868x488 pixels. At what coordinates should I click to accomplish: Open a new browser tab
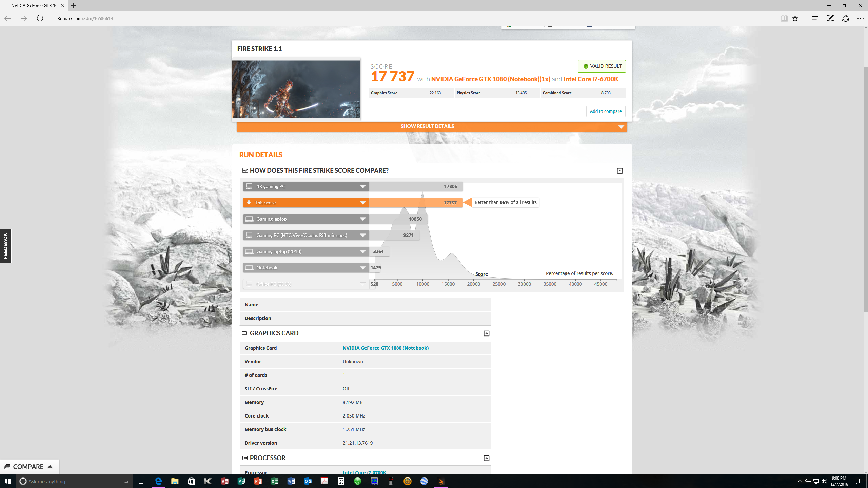pyautogui.click(x=74, y=5)
